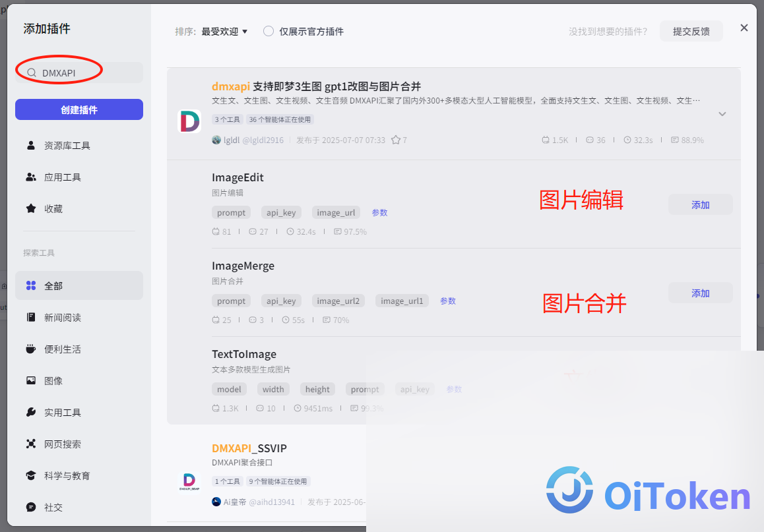Click the 3个工具 tag
The height and width of the screenshot is (532, 764).
coord(227,119)
